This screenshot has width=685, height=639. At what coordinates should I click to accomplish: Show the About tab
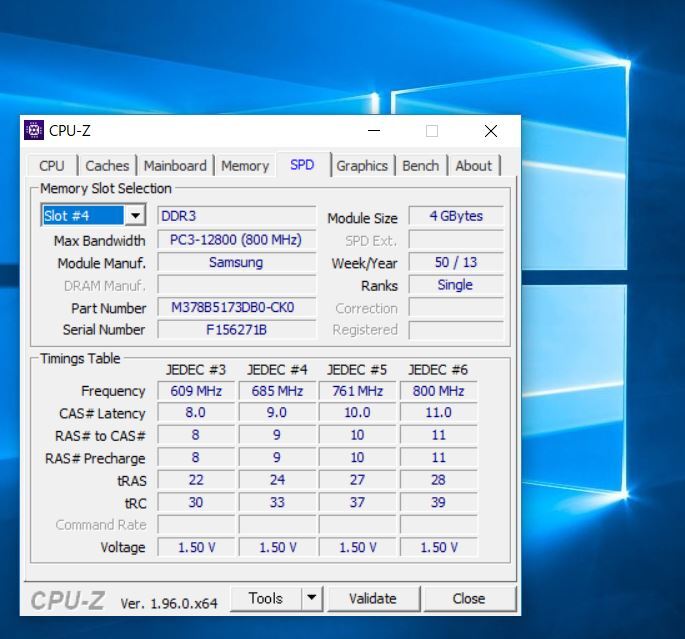click(474, 166)
